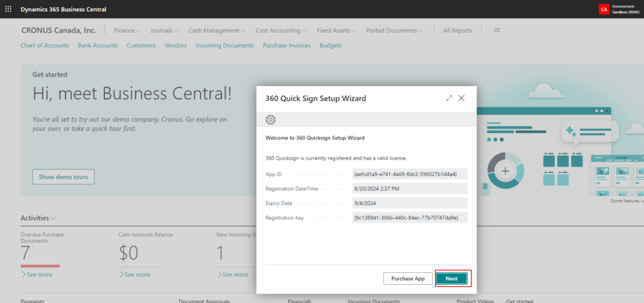Screen dimensions: 644x303
Task: Click the Registration DateTime field
Action: (410, 189)
